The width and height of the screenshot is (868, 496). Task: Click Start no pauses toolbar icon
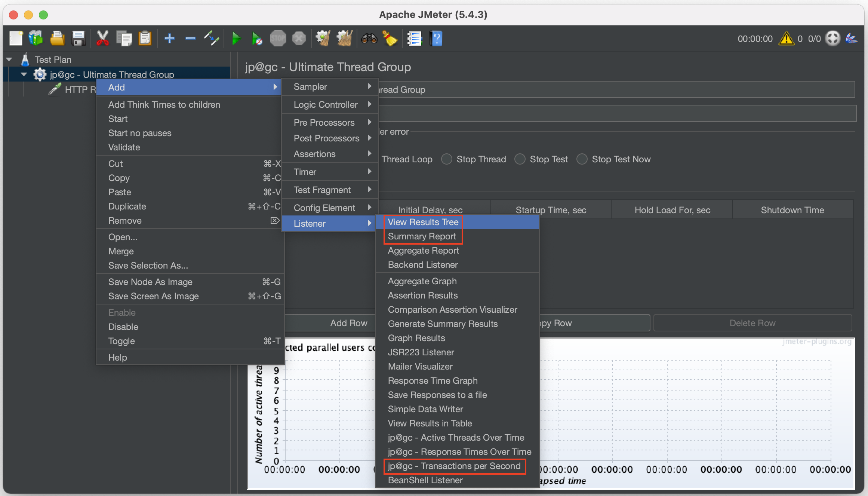(257, 38)
